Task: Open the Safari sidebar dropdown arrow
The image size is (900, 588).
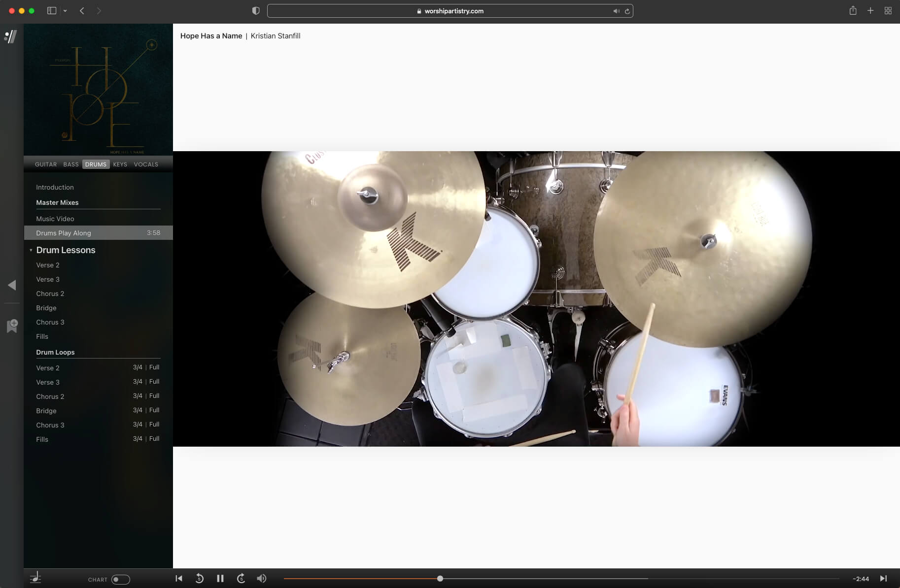Action: pyautogui.click(x=65, y=11)
